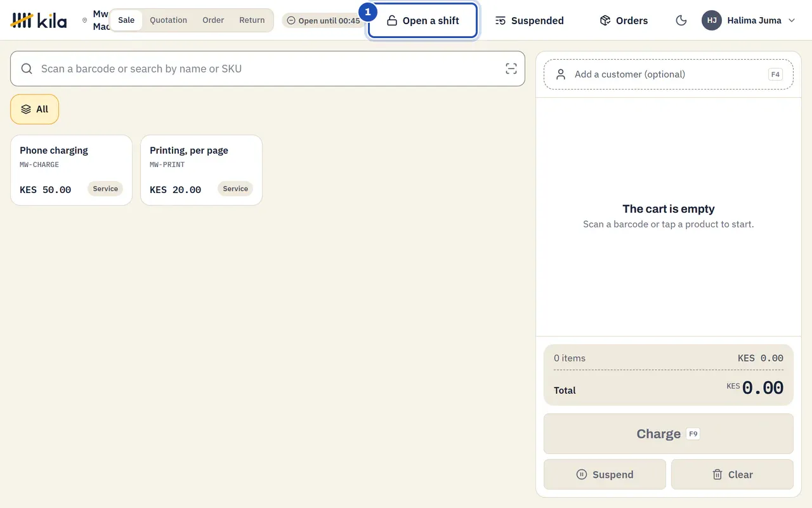812x508 pixels.
Task: Click the F4 shortcut badge
Action: [x=775, y=74]
